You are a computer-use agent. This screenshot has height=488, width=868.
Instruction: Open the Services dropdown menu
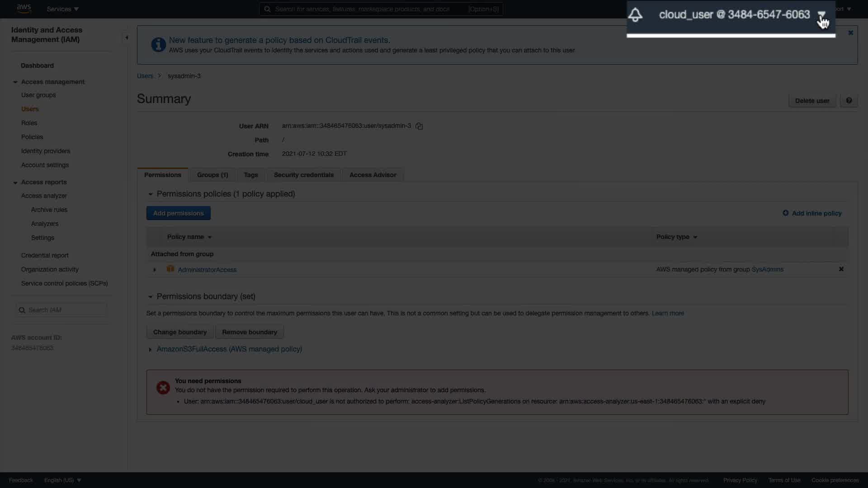pyautogui.click(x=62, y=9)
